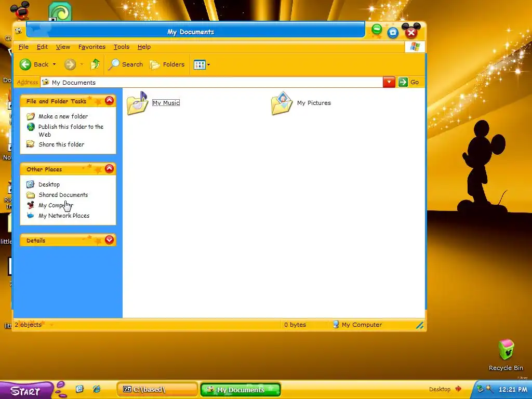Select the My Pictures folder icon
The image size is (532, 399).
pos(282,103)
